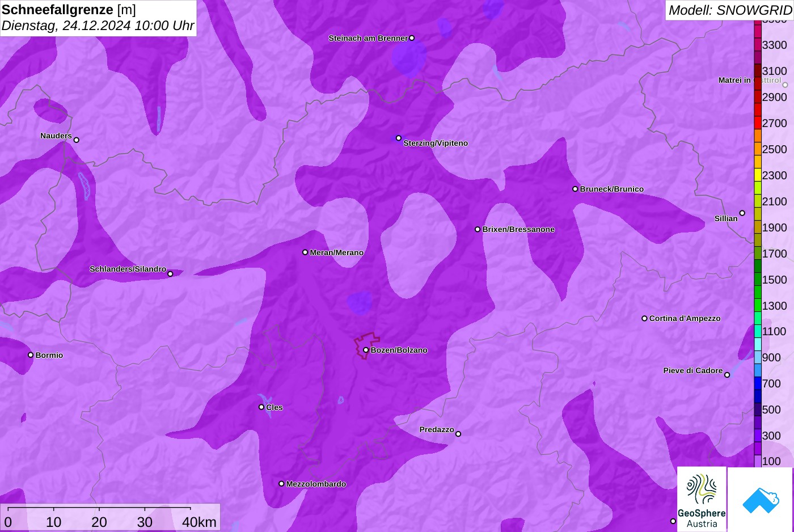Click the Predazzo marker dot
794x532 pixels.
coord(458,434)
